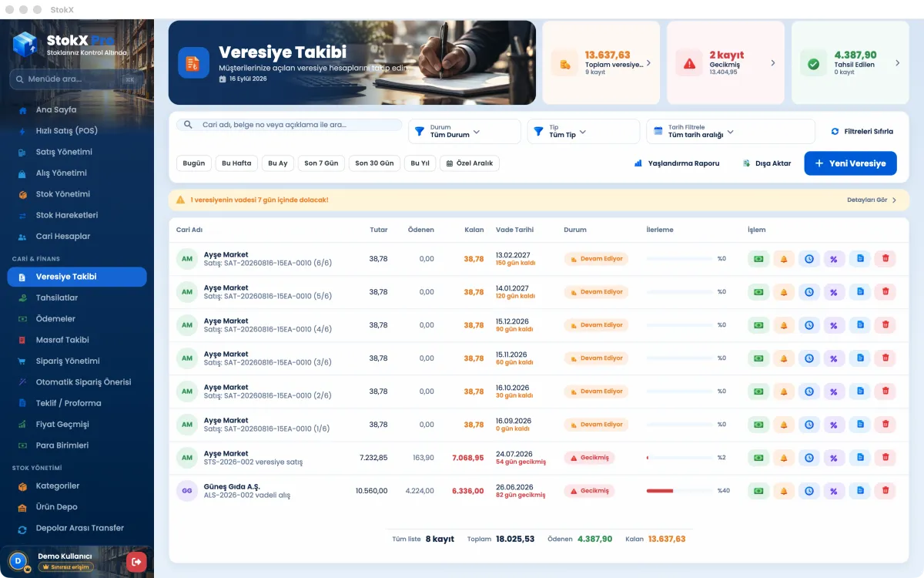Viewport: 924px width, 578px height.
Task: Open document icon in (4/6) row
Action: click(860, 325)
